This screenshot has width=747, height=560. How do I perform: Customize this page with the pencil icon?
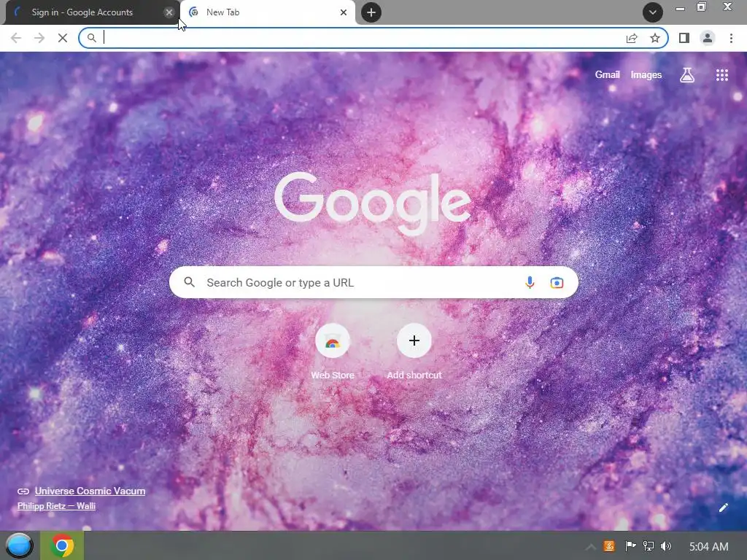click(x=723, y=507)
